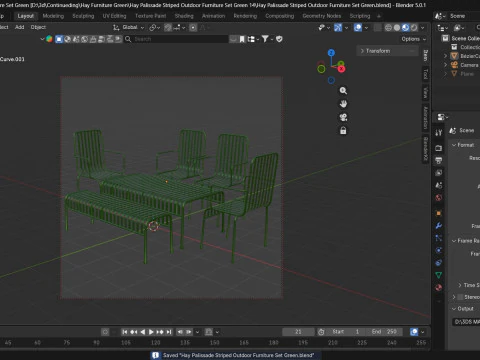Open the Physics properties tab icon
This screenshot has width=480, height=360.
439,250
